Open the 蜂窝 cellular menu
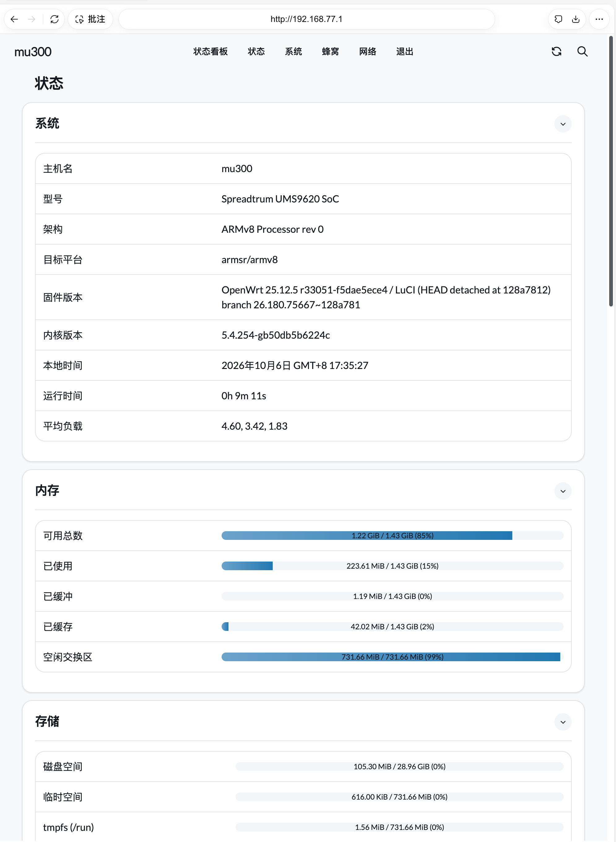 pos(330,51)
